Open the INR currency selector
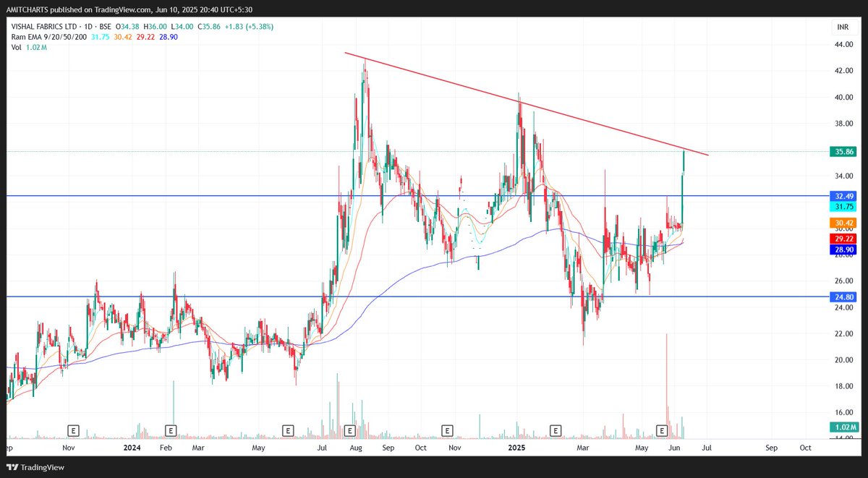868x478 pixels. tap(842, 27)
